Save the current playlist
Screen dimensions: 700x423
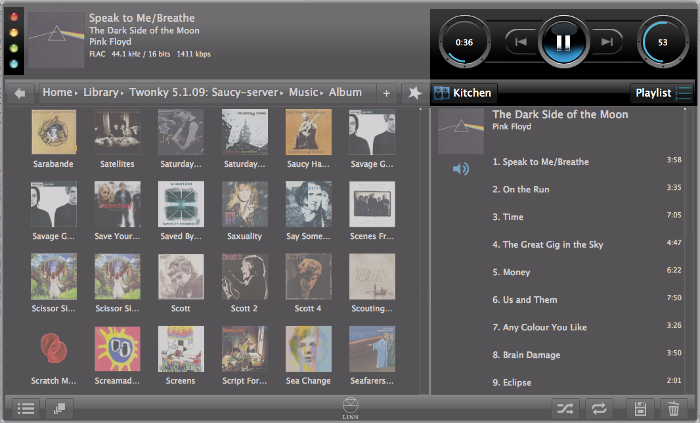click(x=640, y=408)
